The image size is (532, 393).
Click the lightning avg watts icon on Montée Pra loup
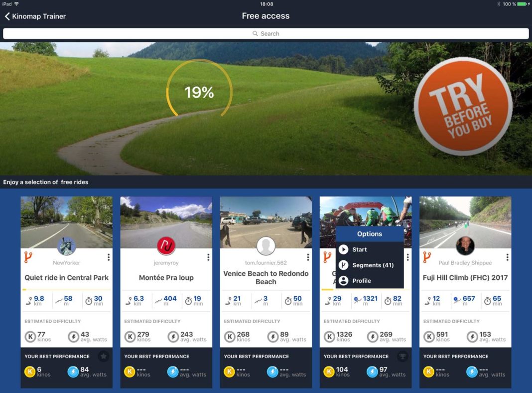click(x=173, y=336)
